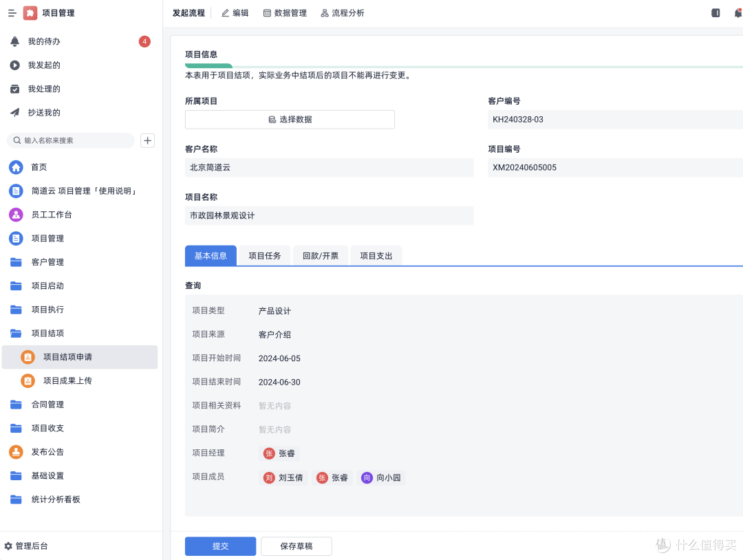Viewport: 743px width, 560px height.
Task: Click the 数据管理 table icon
Action: pyautogui.click(x=267, y=13)
